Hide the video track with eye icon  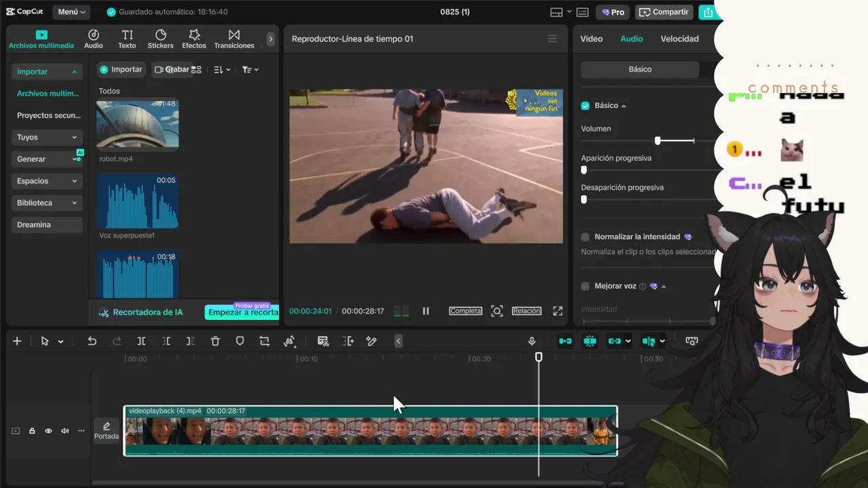coord(48,431)
